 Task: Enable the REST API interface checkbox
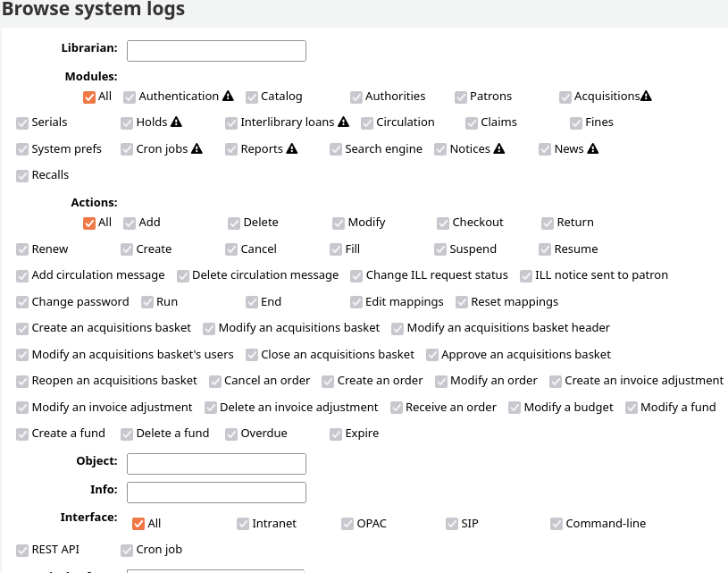pos(22,550)
